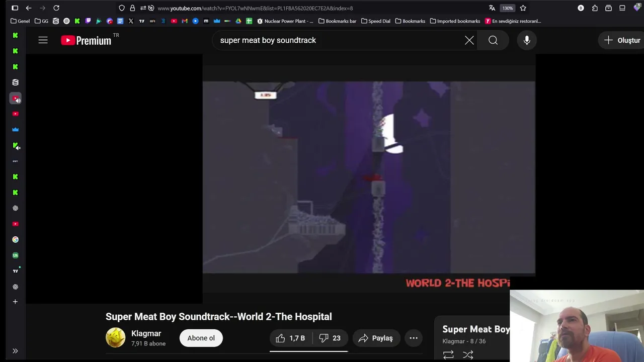Click the video player area
This screenshot has width=644, height=362.
pos(369,178)
